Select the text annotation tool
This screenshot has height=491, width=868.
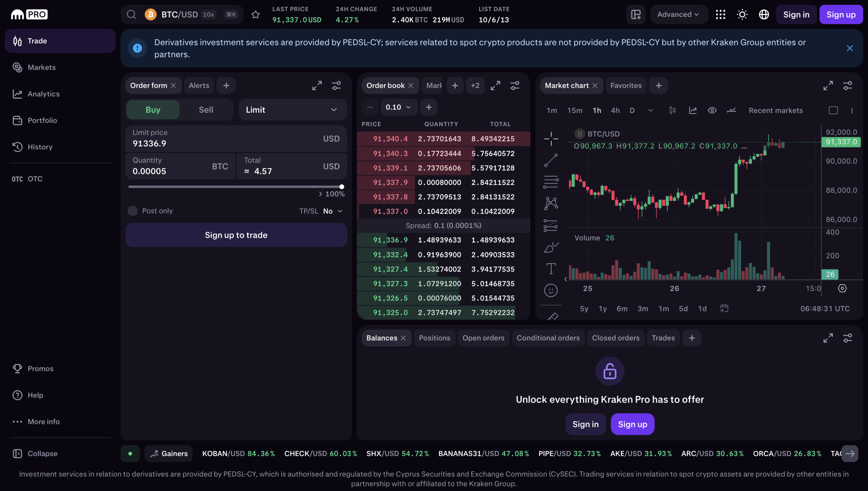coord(551,269)
